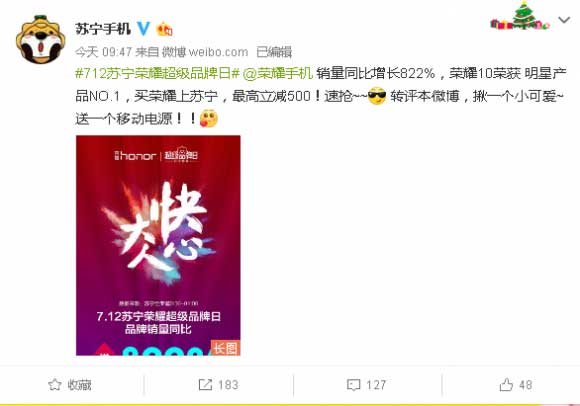Expand the post options chevron menu
This screenshot has width=580, height=406.
pyautogui.click(x=564, y=20)
